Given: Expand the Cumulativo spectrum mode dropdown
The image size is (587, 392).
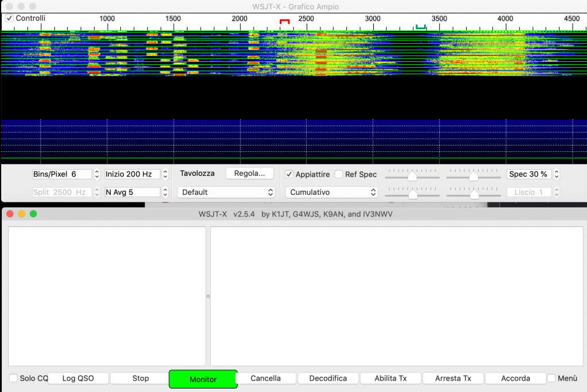Looking at the screenshot, I should (x=332, y=193).
